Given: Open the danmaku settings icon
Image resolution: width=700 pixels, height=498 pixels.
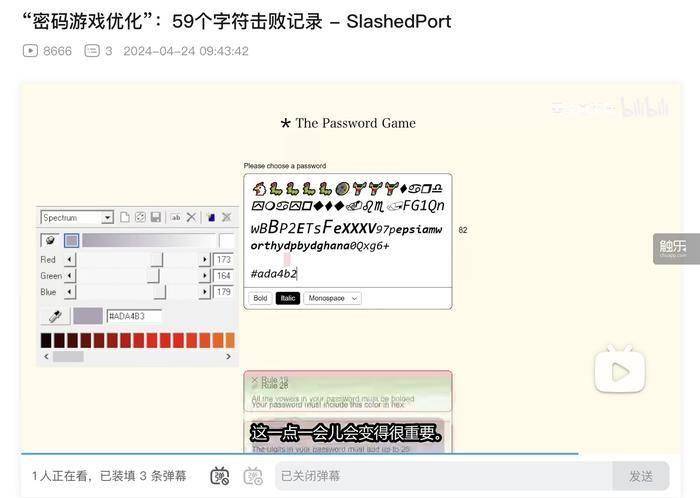Looking at the screenshot, I should 253,476.
